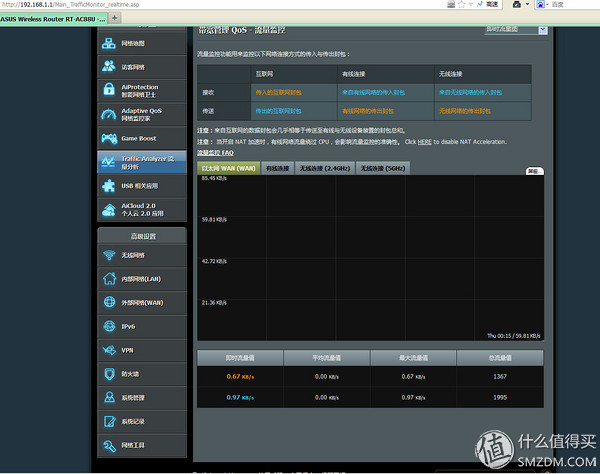Open 网络工具 network tools wrench icon

(109, 445)
